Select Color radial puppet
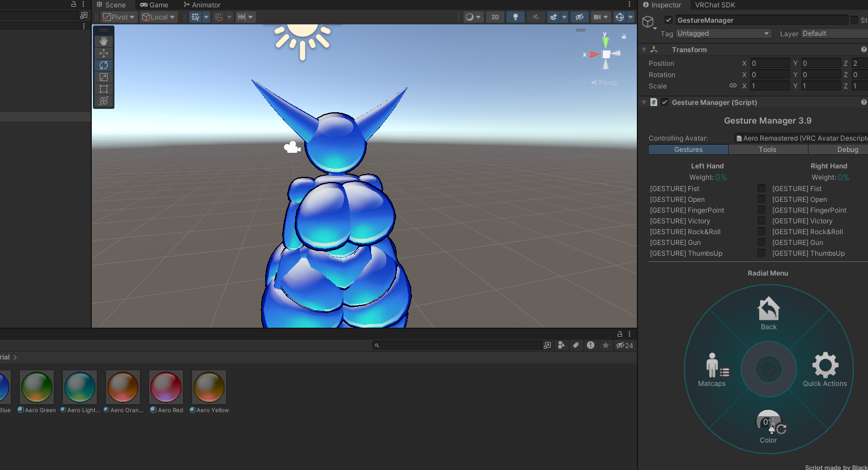This screenshot has height=470, width=868. (x=769, y=427)
